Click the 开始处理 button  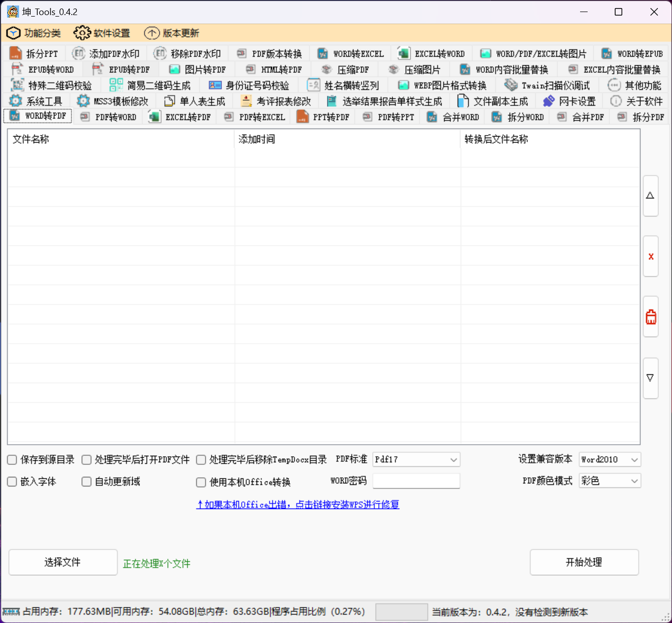[x=584, y=562]
